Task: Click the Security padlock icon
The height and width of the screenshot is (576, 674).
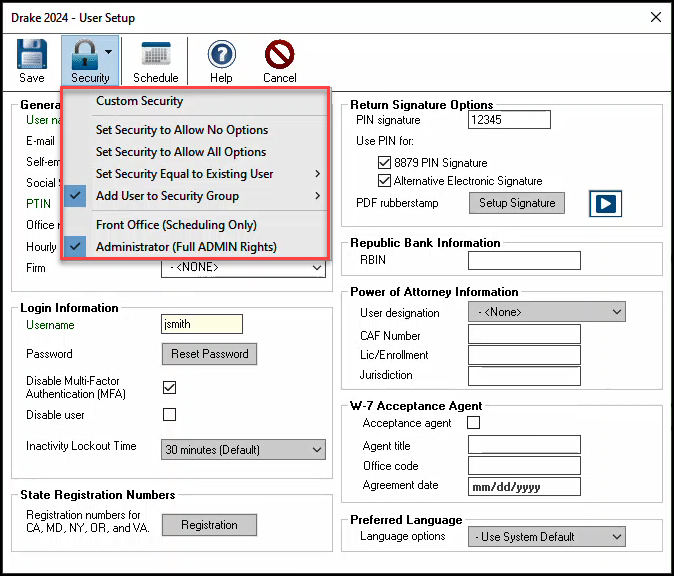Action: (85, 54)
